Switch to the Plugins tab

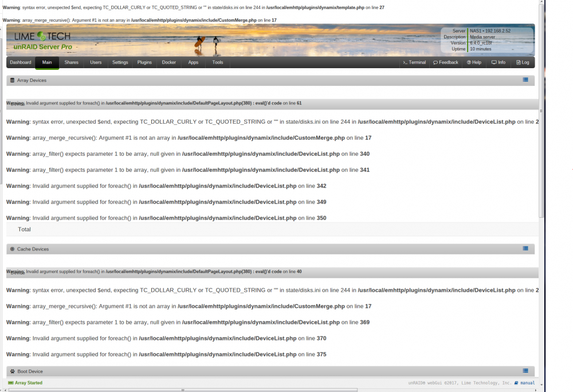[144, 62]
